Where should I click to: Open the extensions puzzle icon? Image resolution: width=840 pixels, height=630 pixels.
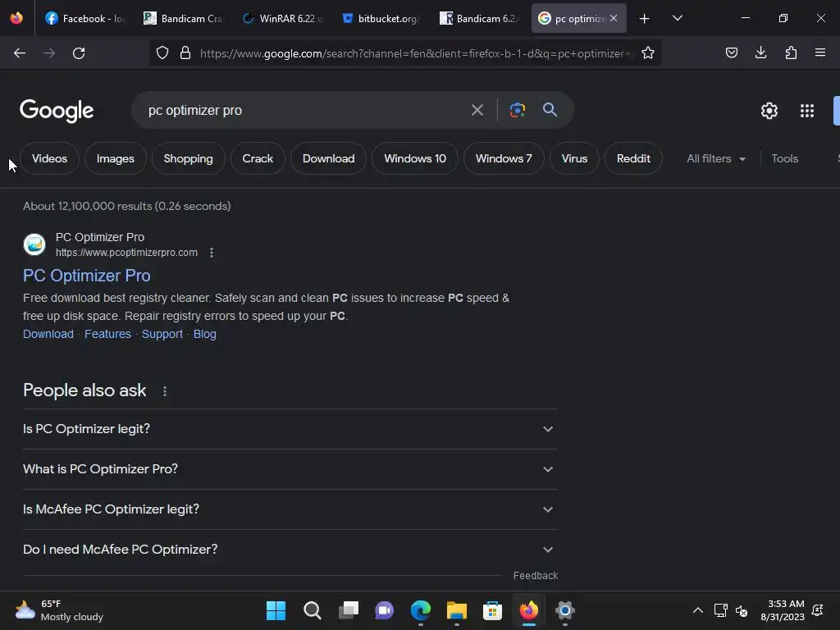point(791,52)
